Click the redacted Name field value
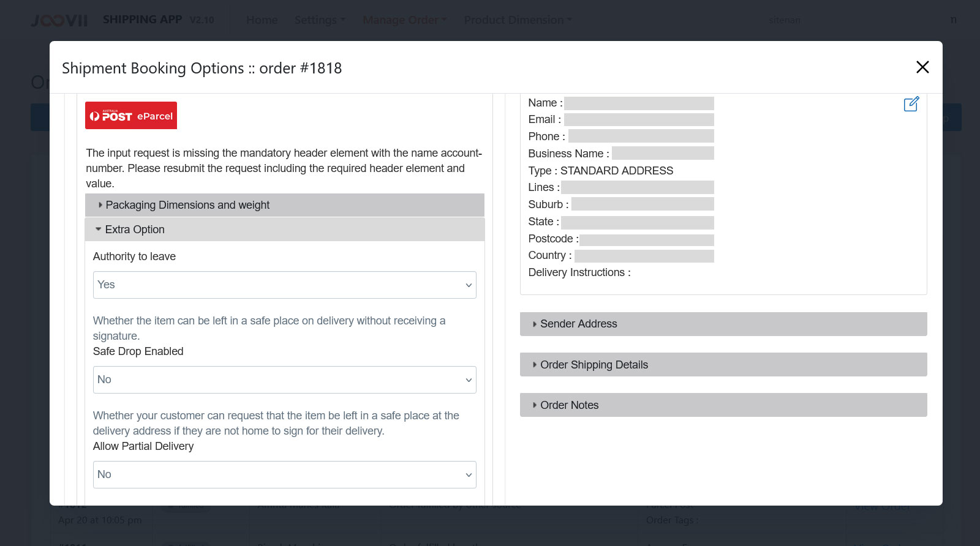Viewport: 980px width, 546px height. coord(639,103)
